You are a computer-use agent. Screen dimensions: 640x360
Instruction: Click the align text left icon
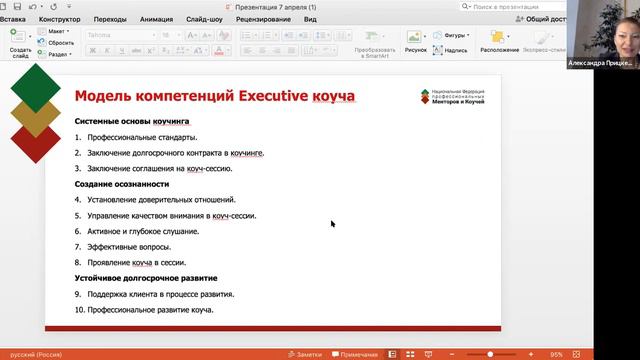[247, 51]
